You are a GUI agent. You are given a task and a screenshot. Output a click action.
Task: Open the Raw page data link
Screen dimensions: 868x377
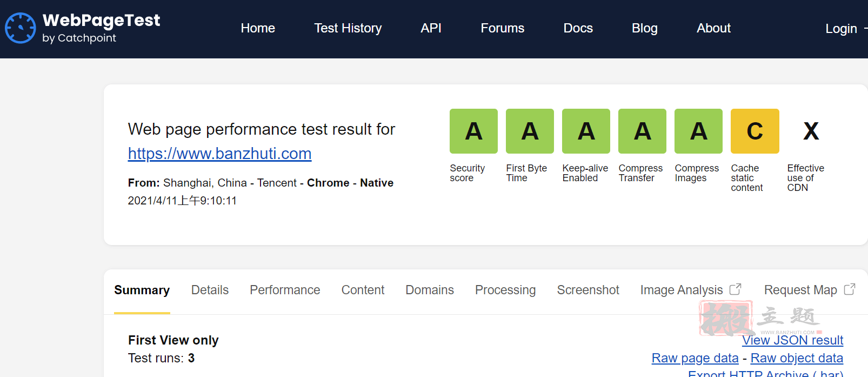point(695,358)
